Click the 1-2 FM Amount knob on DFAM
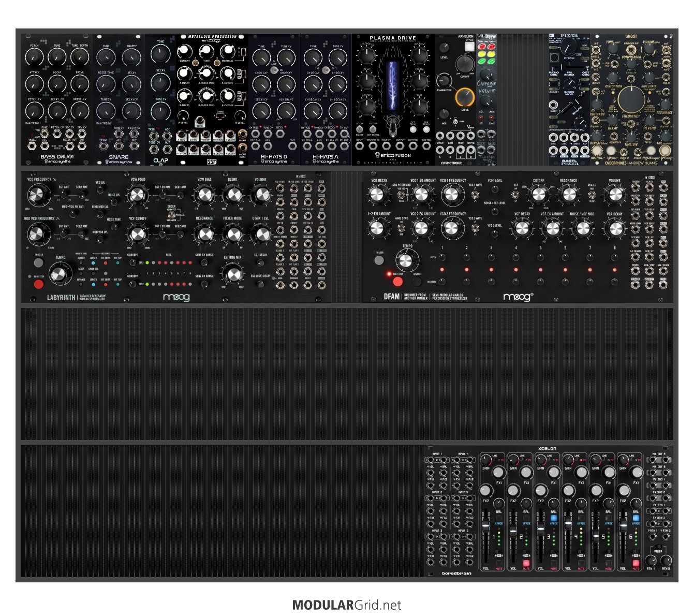The width and height of the screenshot is (694, 616). (x=377, y=228)
